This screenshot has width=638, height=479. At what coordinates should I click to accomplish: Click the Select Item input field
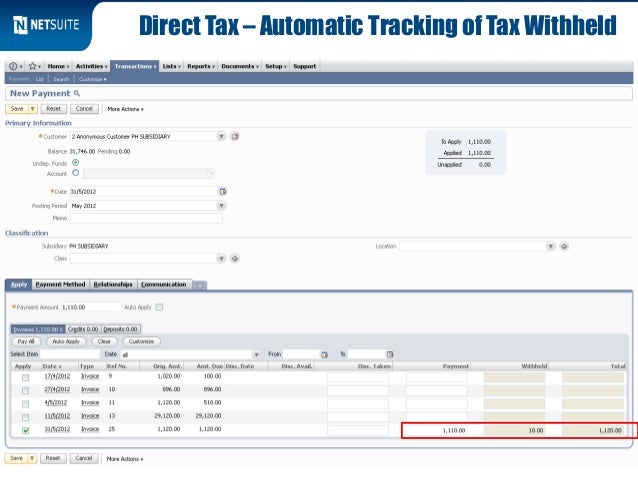(70, 354)
